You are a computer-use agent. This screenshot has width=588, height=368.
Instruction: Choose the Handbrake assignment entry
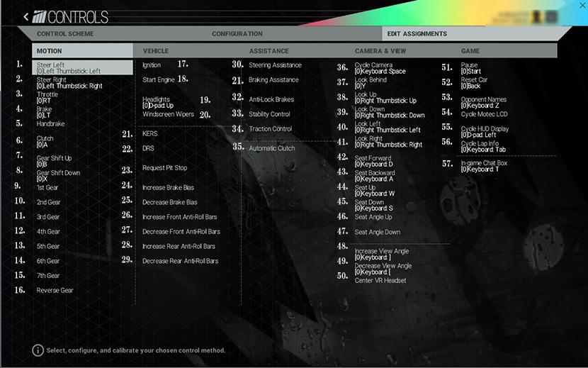point(51,123)
